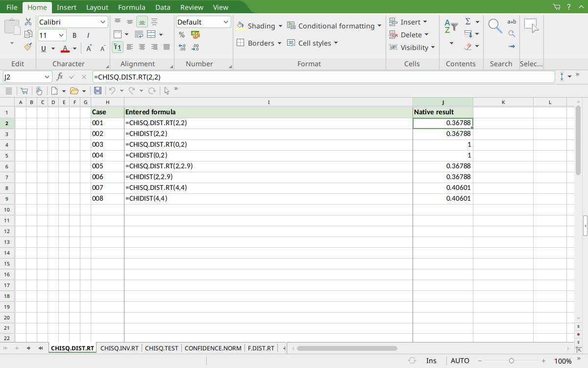
Task: Open the J2 cell address dropdown
Action: [x=48, y=77]
